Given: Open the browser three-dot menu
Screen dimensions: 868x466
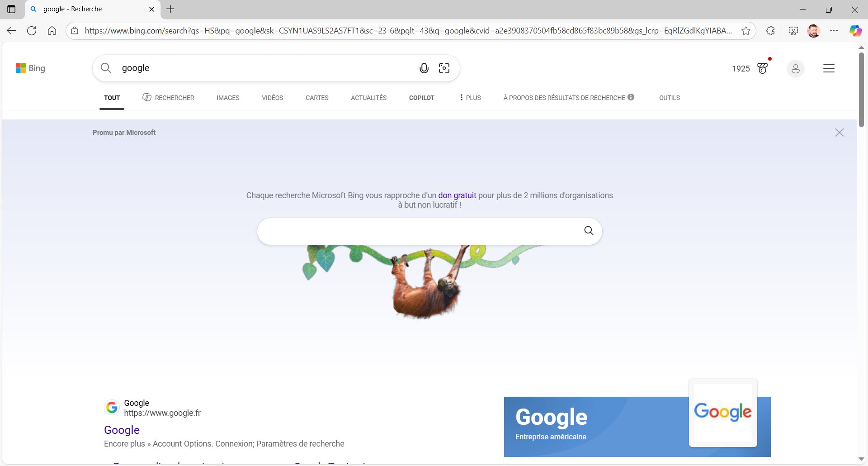Looking at the screenshot, I should pos(835,30).
